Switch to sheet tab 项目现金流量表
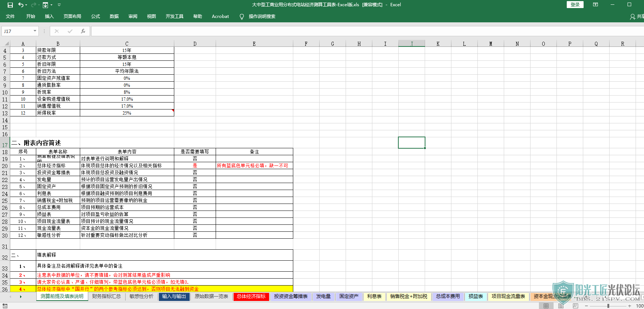This screenshot has width=644, height=309. tap(508, 297)
